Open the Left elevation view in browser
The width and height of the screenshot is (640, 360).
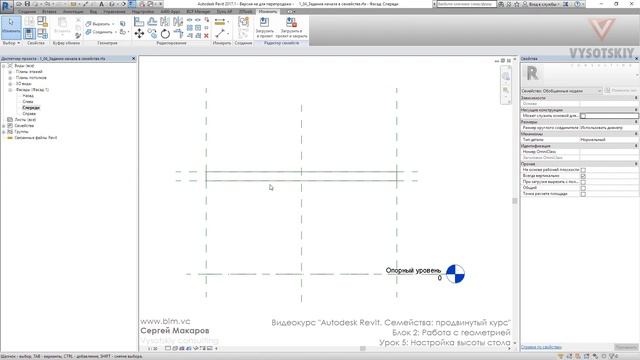click(28, 102)
